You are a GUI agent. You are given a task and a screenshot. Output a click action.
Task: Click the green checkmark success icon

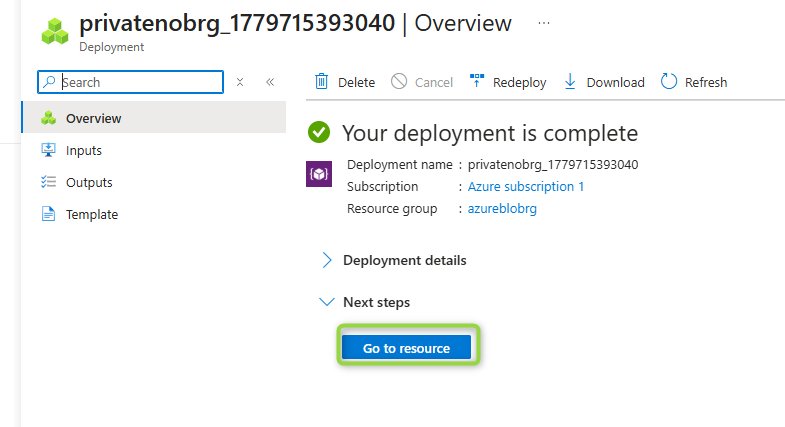click(319, 133)
